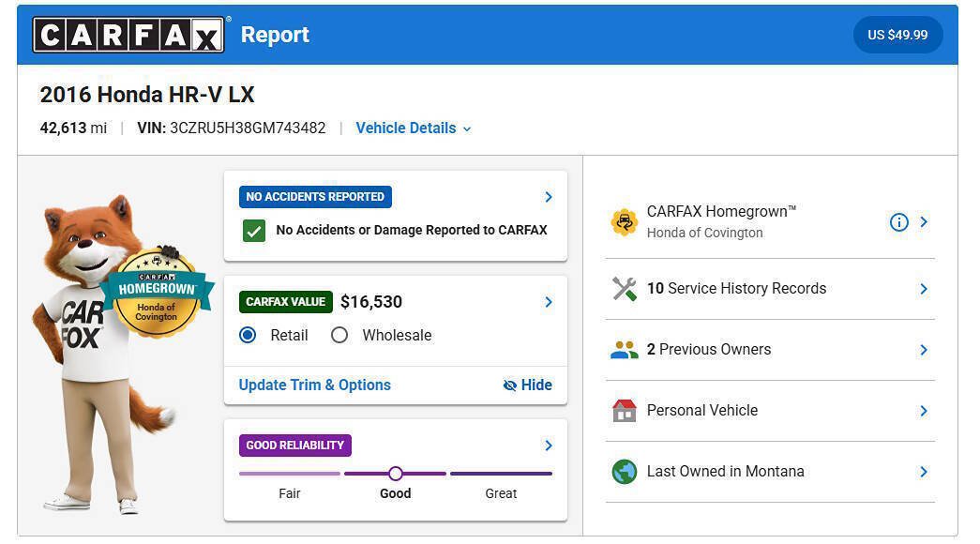Image resolution: width=980 pixels, height=544 pixels.
Task: Click the GOOD RELIABILITY purple badge
Action: (x=295, y=446)
